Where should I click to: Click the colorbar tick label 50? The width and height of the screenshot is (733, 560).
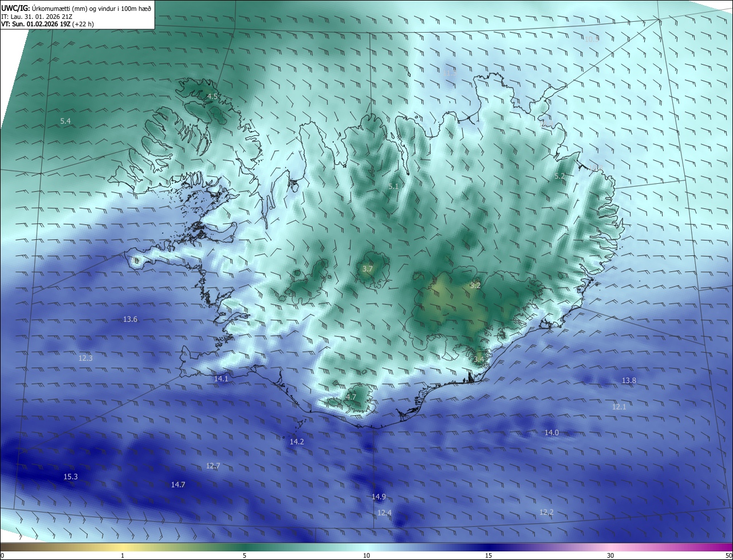[728, 555]
